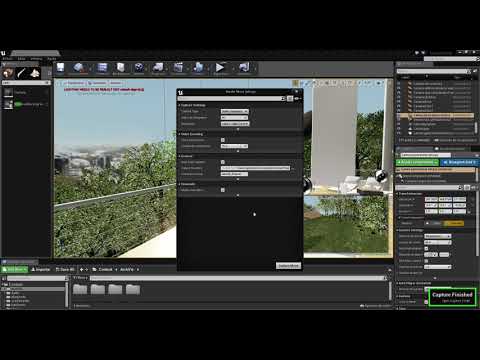Viewport: 480px width, 360px height.
Task: Click the Capture Movie button
Action: coord(288,266)
